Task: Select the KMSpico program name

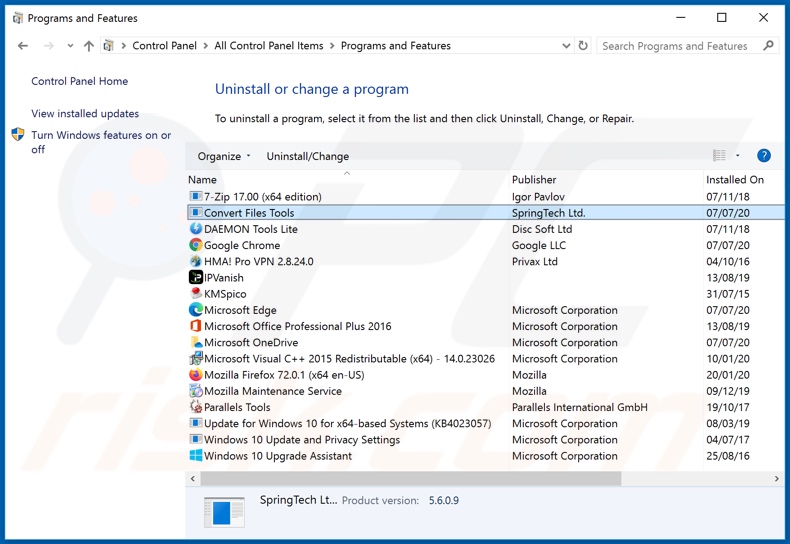Action: pos(225,294)
